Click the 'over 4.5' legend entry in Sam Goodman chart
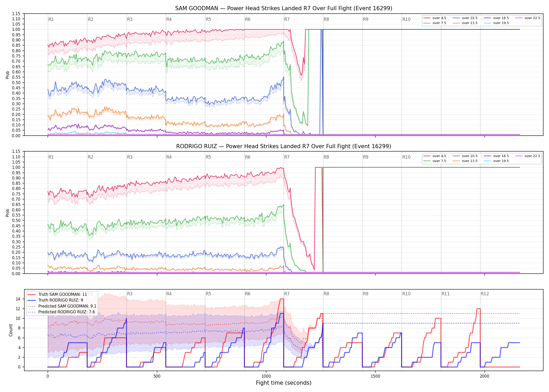The width and height of the screenshot is (549, 392). (x=435, y=18)
